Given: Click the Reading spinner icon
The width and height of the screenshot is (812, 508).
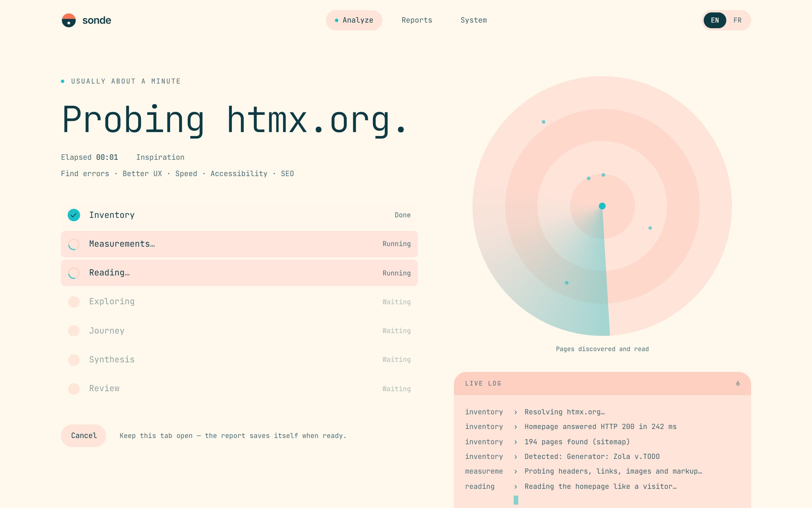Looking at the screenshot, I should [74, 273].
